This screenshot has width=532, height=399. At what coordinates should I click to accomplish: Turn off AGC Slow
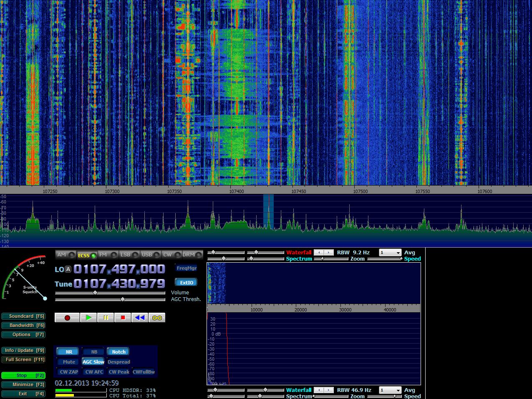click(93, 362)
